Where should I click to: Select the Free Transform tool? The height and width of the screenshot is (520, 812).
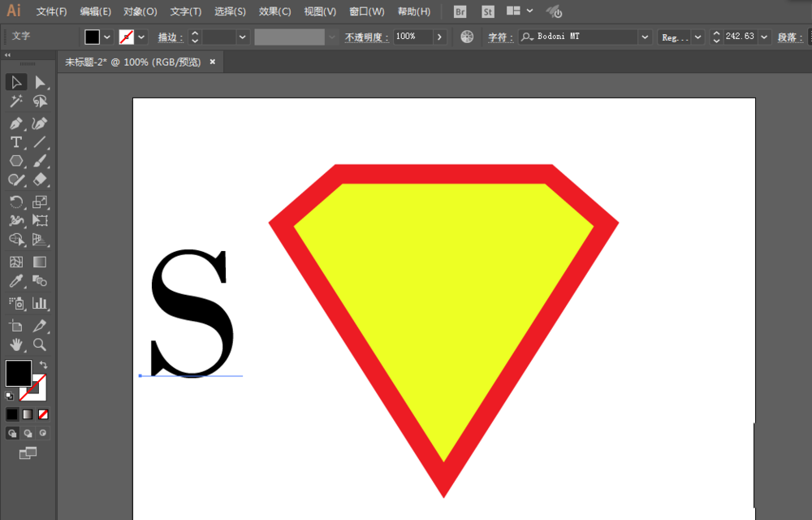pyautogui.click(x=40, y=221)
